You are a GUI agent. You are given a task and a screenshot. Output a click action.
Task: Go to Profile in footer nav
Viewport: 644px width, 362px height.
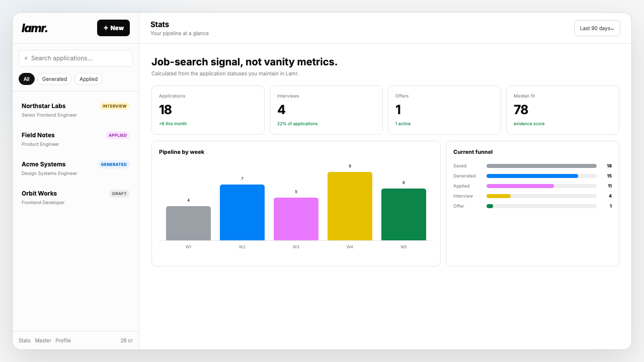coord(63,340)
